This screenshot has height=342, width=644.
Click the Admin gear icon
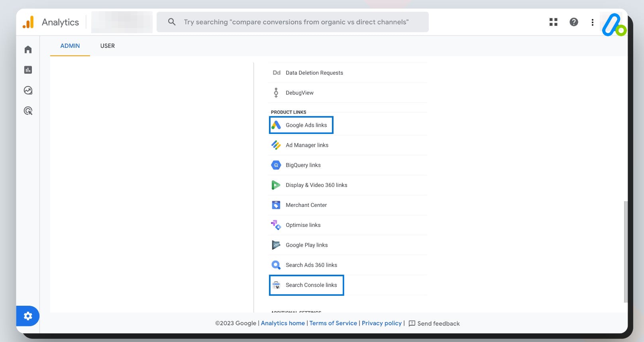[x=27, y=316]
